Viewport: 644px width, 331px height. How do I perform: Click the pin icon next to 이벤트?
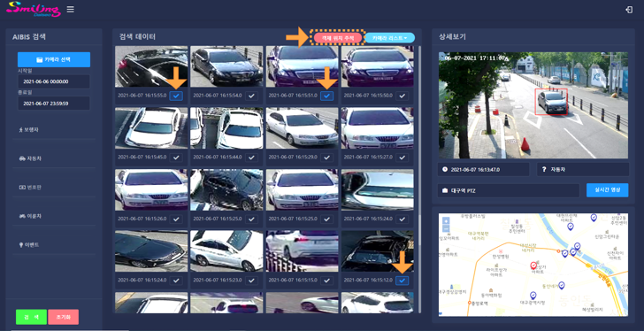[21, 245]
